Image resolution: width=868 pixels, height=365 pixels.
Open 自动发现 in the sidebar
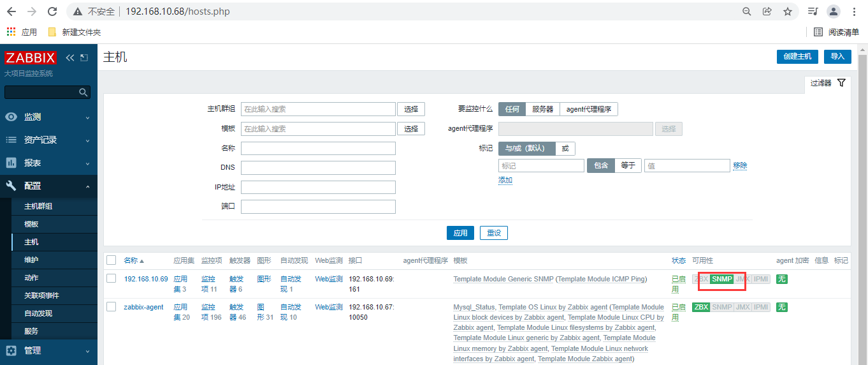[x=38, y=313]
